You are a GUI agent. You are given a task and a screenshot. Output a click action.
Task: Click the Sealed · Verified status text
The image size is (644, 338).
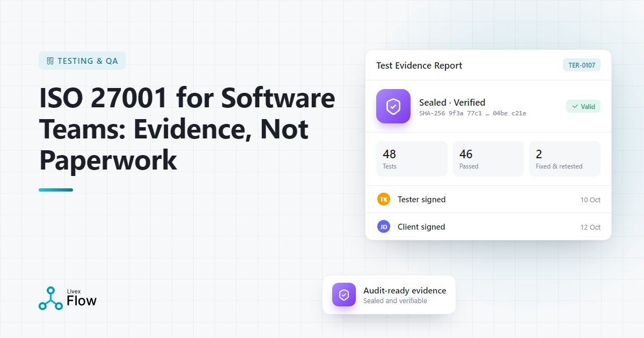pos(452,102)
